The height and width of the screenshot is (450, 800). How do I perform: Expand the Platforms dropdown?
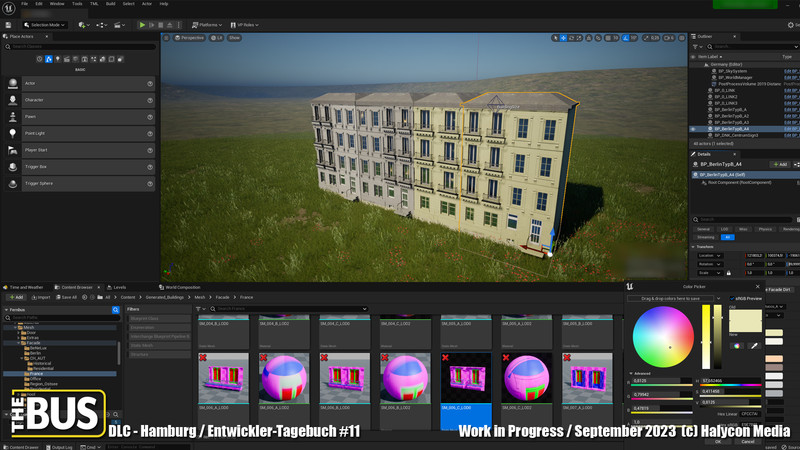[x=207, y=25]
